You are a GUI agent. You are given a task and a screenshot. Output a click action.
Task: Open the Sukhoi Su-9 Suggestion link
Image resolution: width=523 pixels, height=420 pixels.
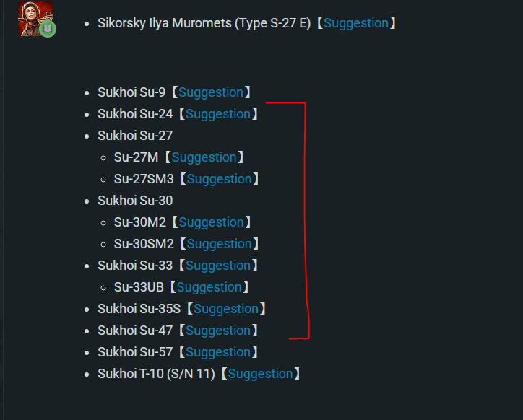[211, 92]
